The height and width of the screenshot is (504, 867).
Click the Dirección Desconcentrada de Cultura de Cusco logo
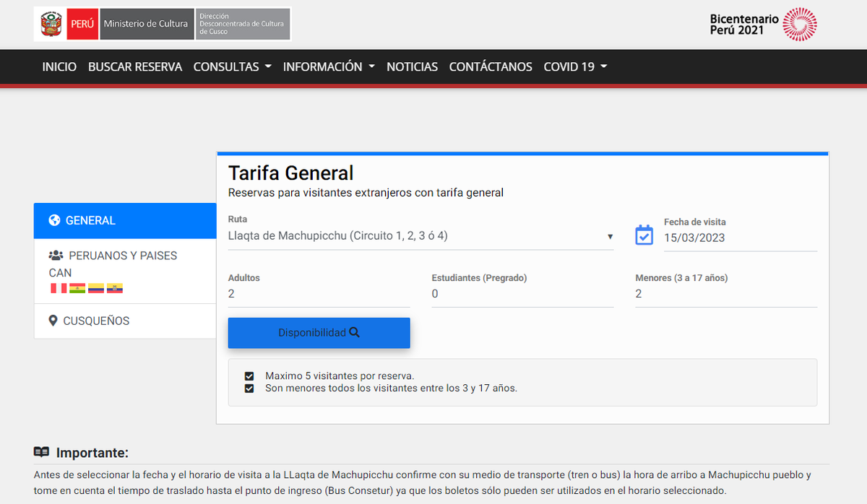pyautogui.click(x=243, y=24)
